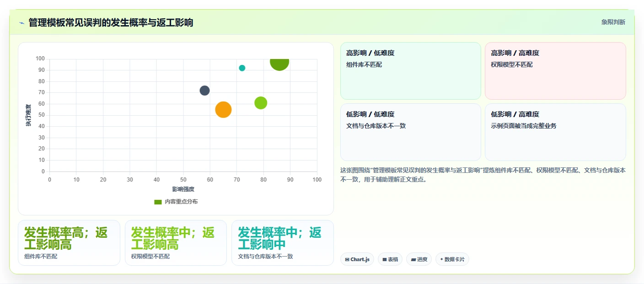Viewport: 644px width, 284px height.
Task: Click the green legend swatch 内容重点分布
Action: pos(158,202)
